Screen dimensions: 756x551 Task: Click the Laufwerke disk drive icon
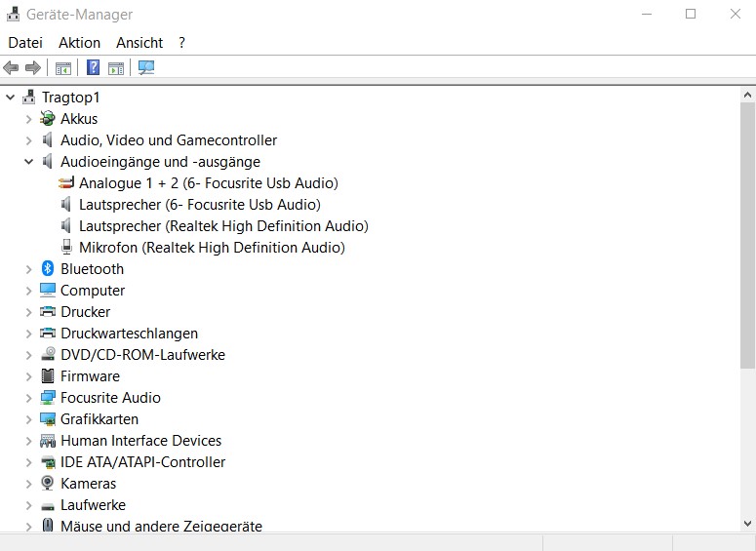pyautogui.click(x=48, y=506)
